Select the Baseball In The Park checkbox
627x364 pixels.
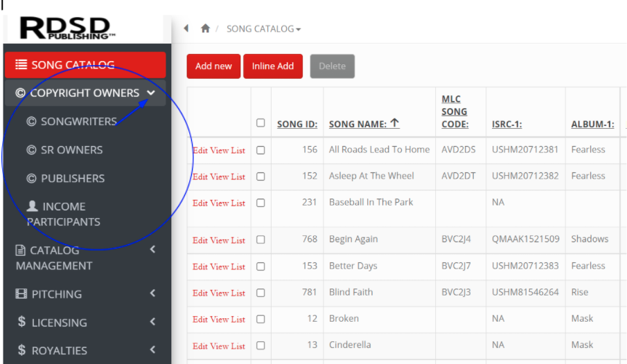(260, 203)
